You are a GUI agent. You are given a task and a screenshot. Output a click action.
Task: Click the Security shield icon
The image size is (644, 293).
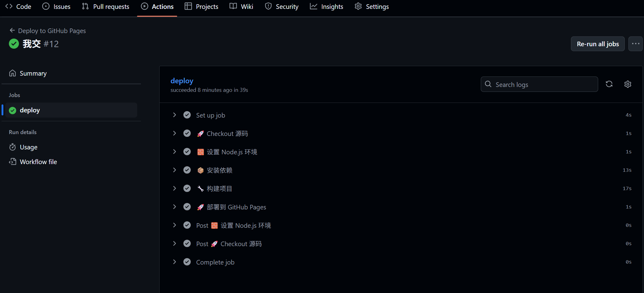click(x=268, y=6)
